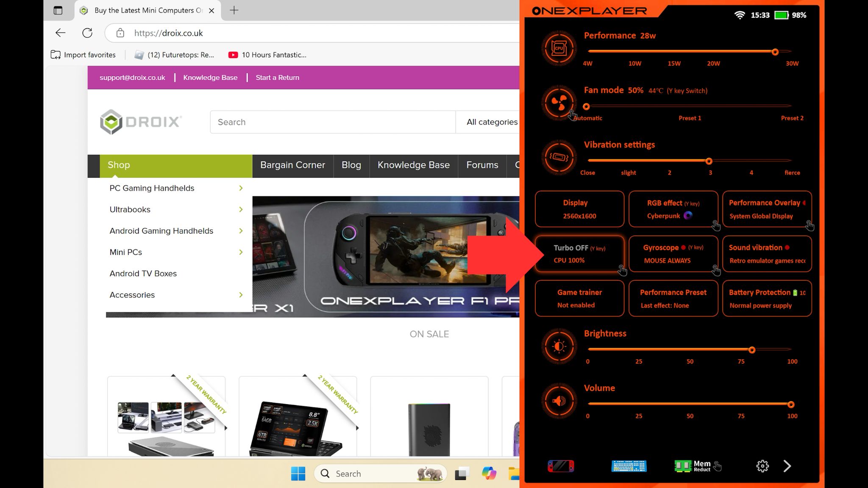Image resolution: width=868 pixels, height=488 pixels.
Task: Expand the PC Gaming Handhelds submenu
Action: (x=241, y=188)
